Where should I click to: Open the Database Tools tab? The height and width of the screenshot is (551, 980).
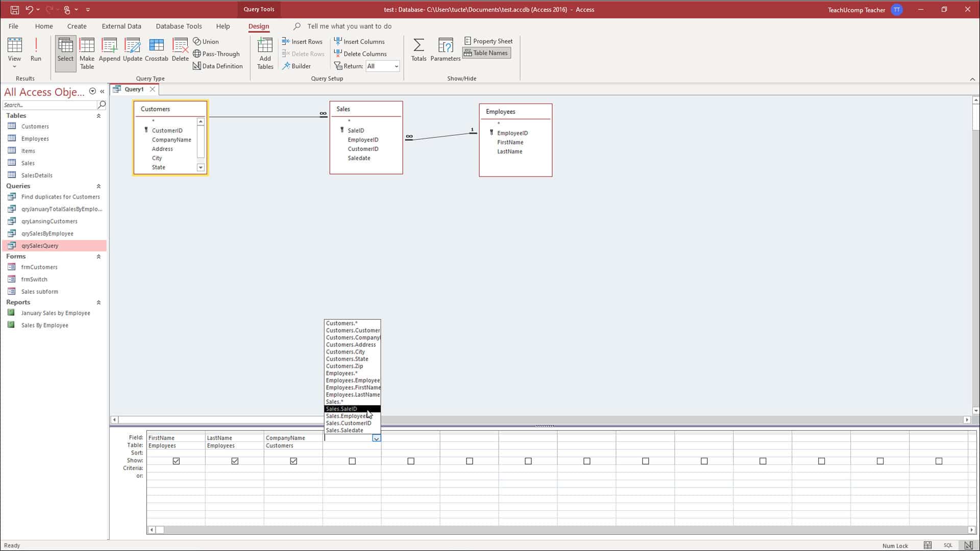(x=179, y=26)
